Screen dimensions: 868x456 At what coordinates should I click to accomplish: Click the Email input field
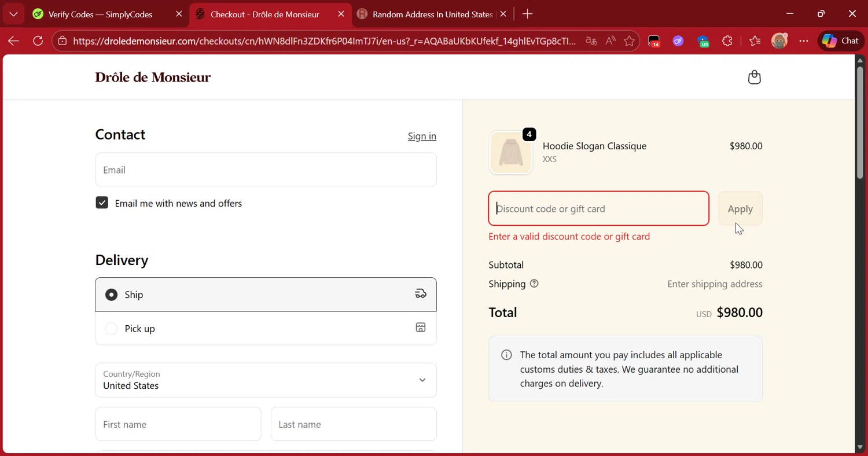266,170
